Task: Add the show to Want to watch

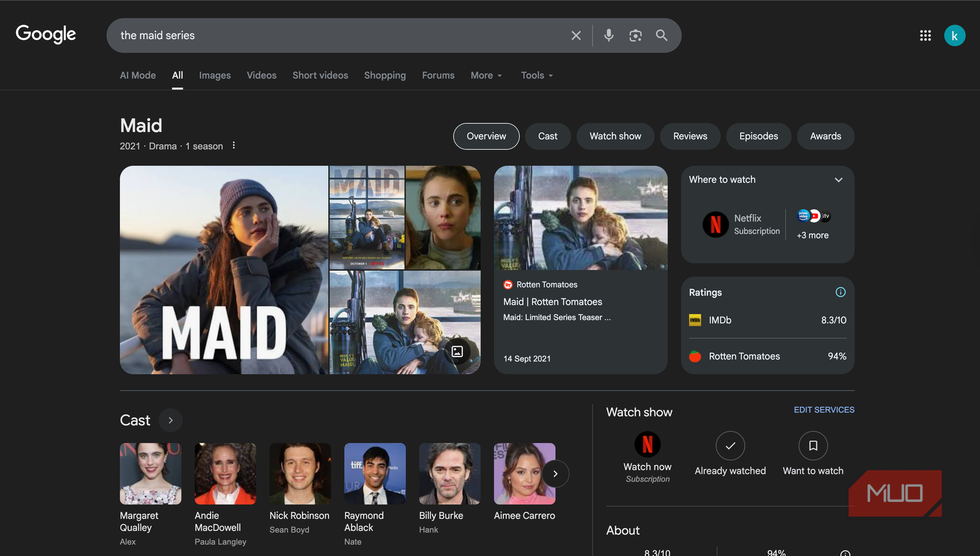Action: point(813,454)
